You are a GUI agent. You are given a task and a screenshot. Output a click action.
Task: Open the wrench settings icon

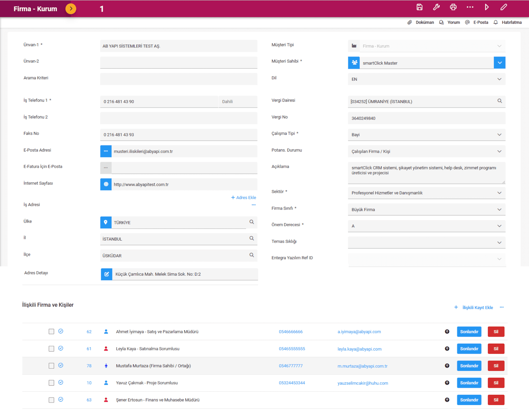(436, 7)
